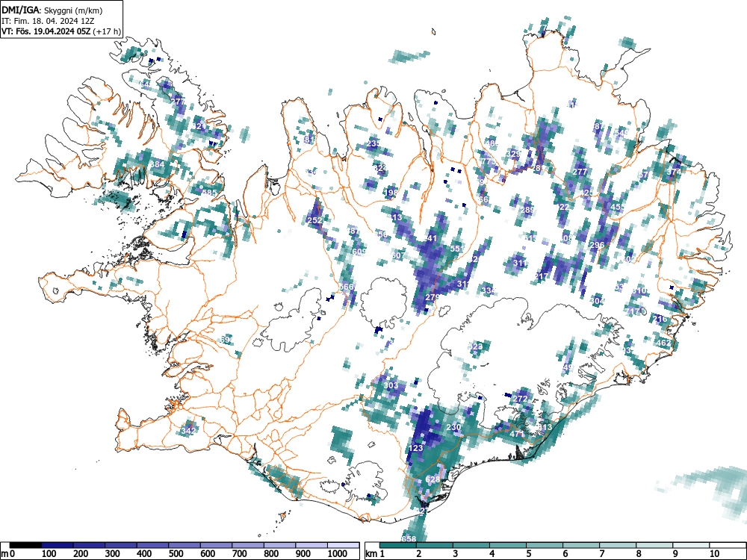
Task: Click the "(+17 h)" forecast offset text
Action: point(107,31)
